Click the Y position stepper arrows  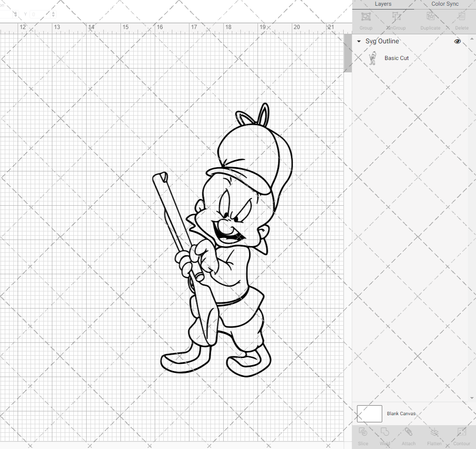53,14
